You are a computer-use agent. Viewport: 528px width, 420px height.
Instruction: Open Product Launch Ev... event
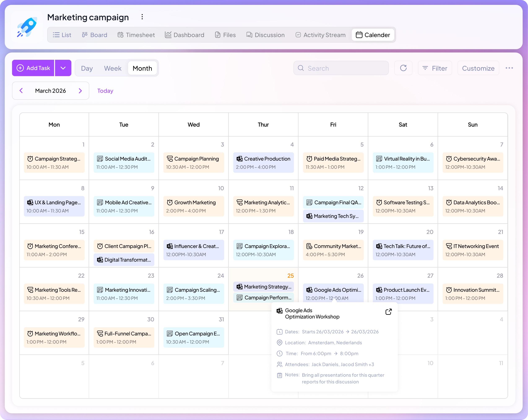(x=403, y=294)
